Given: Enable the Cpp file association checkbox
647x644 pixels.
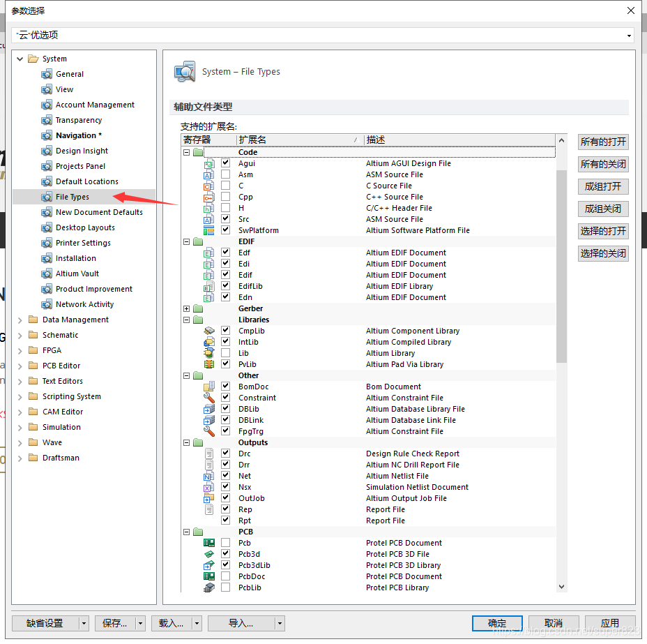Looking at the screenshot, I should (x=225, y=197).
